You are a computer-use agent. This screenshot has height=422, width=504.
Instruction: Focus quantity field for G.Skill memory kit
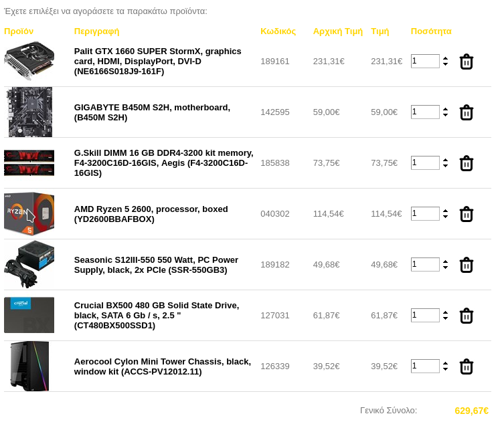(425, 163)
